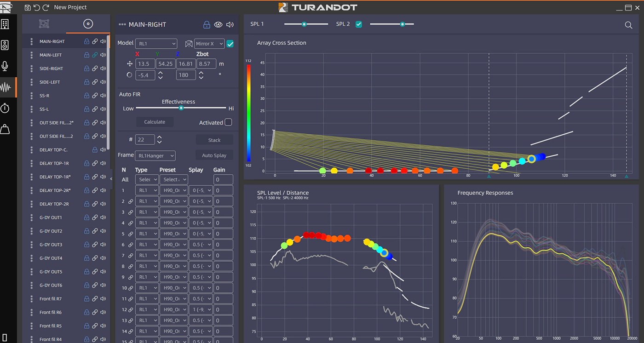644x343 pixels.
Task: Click the Effectiveness slider handle
Action: point(181,108)
